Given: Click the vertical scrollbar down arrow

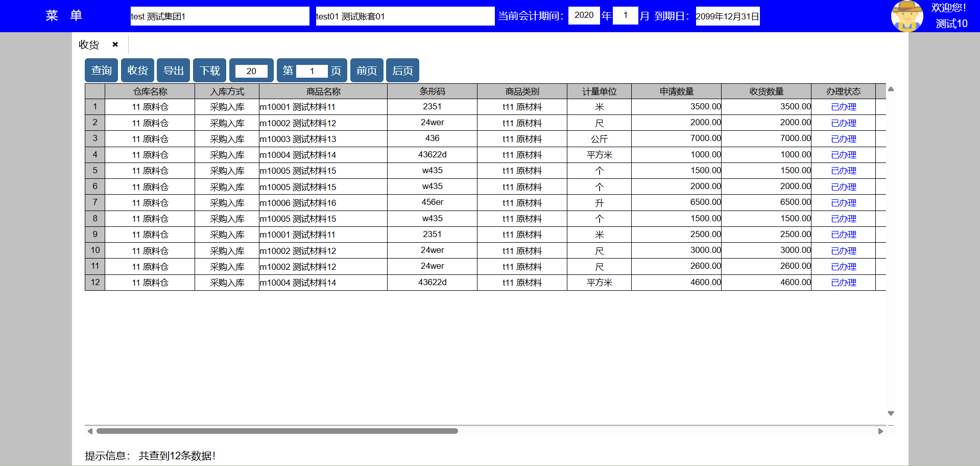Looking at the screenshot, I should (x=891, y=413).
